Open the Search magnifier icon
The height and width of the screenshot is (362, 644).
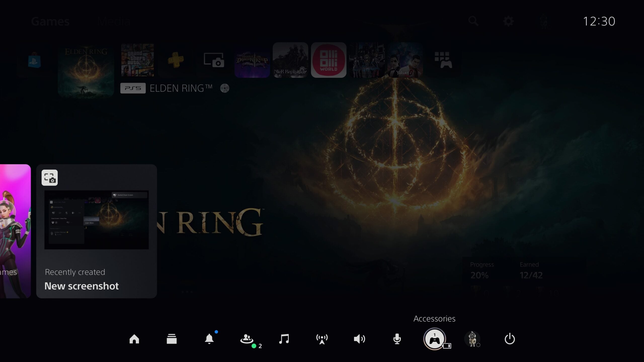coord(473,21)
